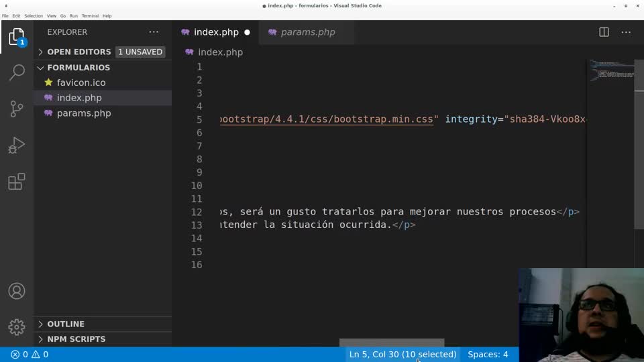Switch to the params.php editor tab

(x=307, y=32)
